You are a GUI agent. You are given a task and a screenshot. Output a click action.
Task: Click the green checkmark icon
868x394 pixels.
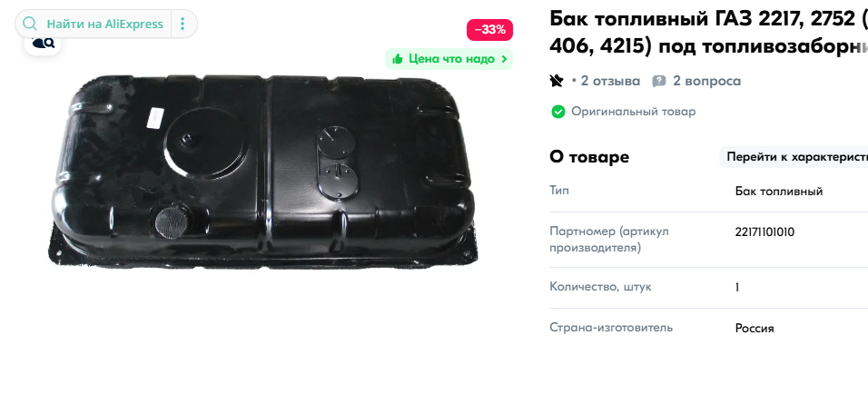click(558, 112)
